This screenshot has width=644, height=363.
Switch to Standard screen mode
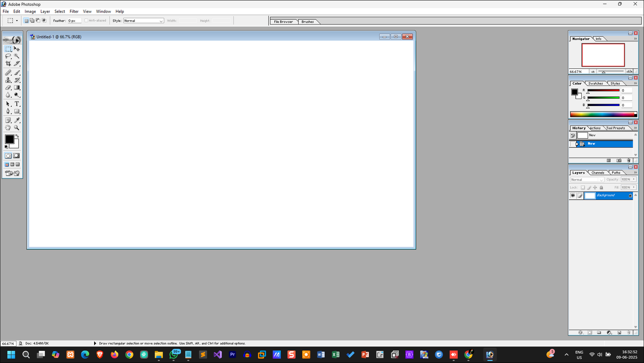coord(7,164)
